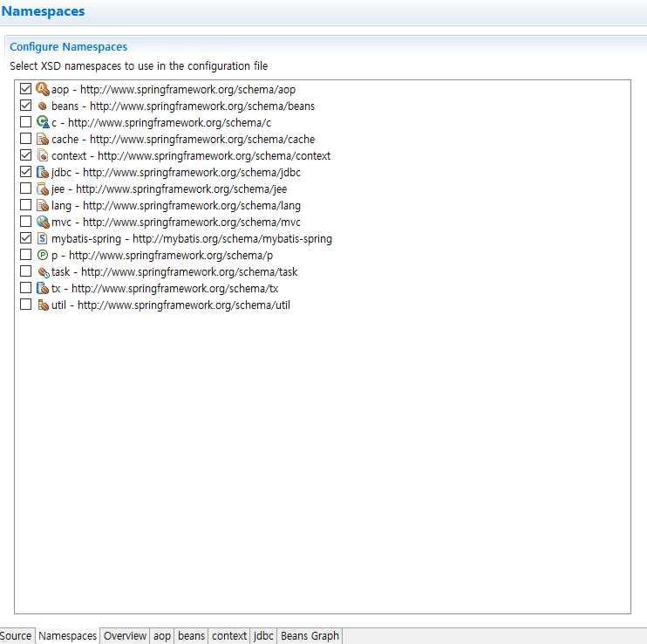
Task: Select the aop schema URL row text
Action: coord(174,90)
